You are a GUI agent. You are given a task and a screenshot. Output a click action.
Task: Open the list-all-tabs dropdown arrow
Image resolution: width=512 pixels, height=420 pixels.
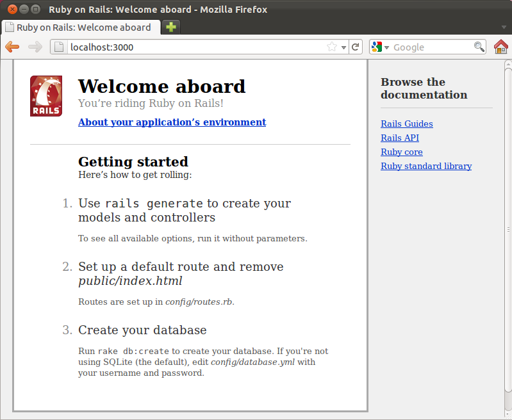tap(504, 28)
